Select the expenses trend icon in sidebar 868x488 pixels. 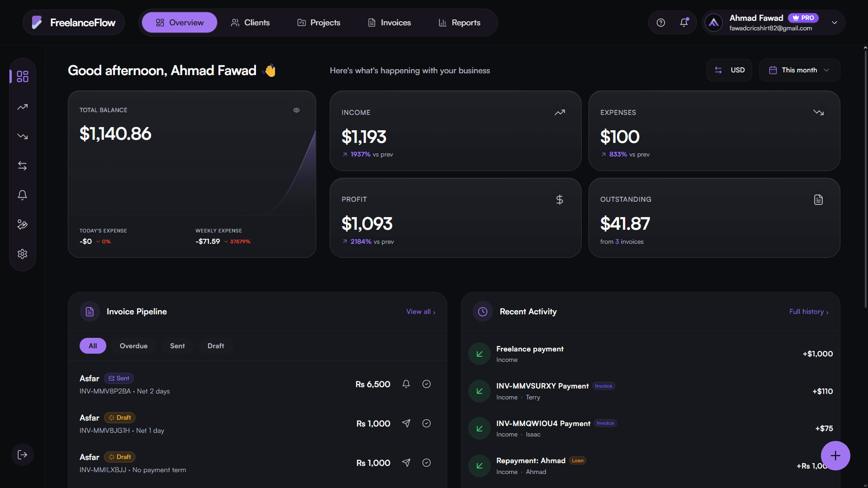[22, 136]
